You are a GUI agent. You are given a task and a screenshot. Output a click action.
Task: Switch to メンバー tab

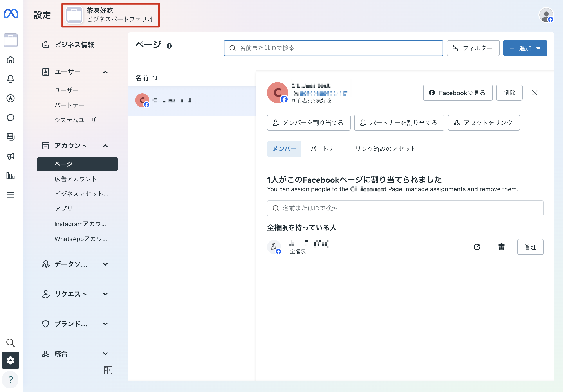click(x=284, y=149)
